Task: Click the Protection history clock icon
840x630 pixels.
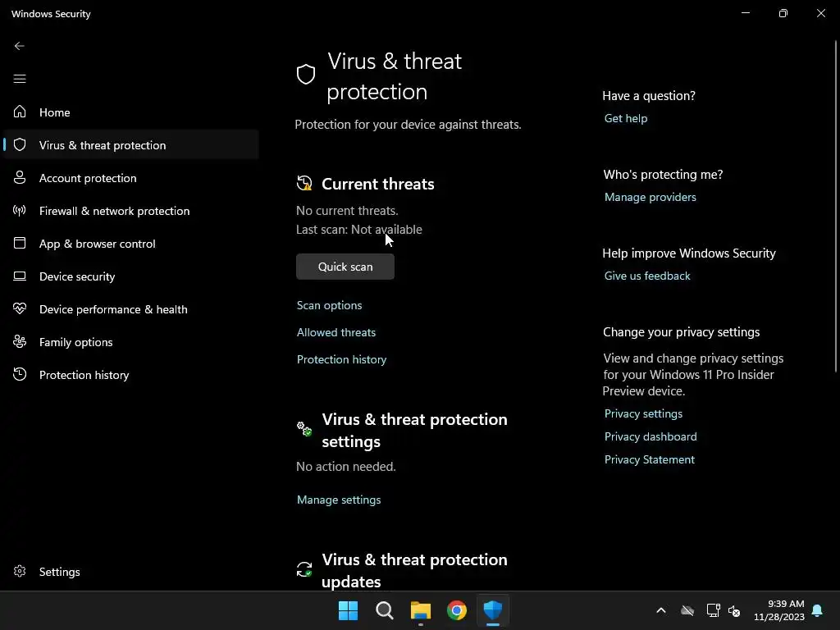Action: pos(20,374)
